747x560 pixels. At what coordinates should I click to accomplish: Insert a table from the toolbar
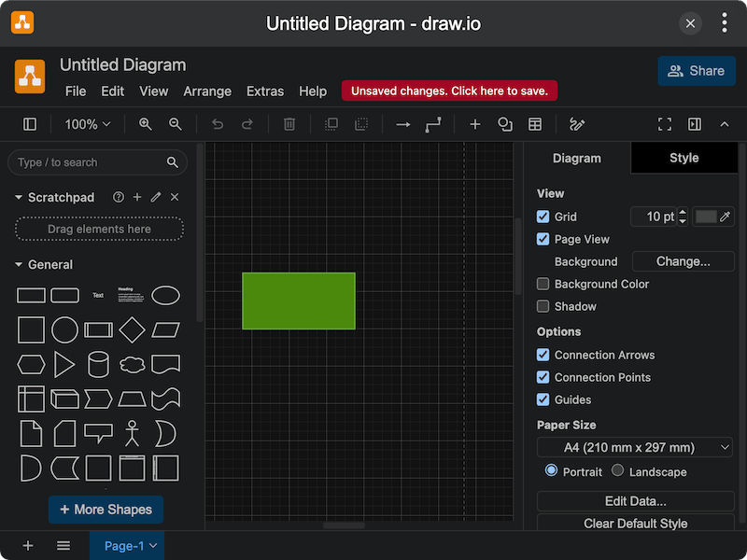coord(535,124)
